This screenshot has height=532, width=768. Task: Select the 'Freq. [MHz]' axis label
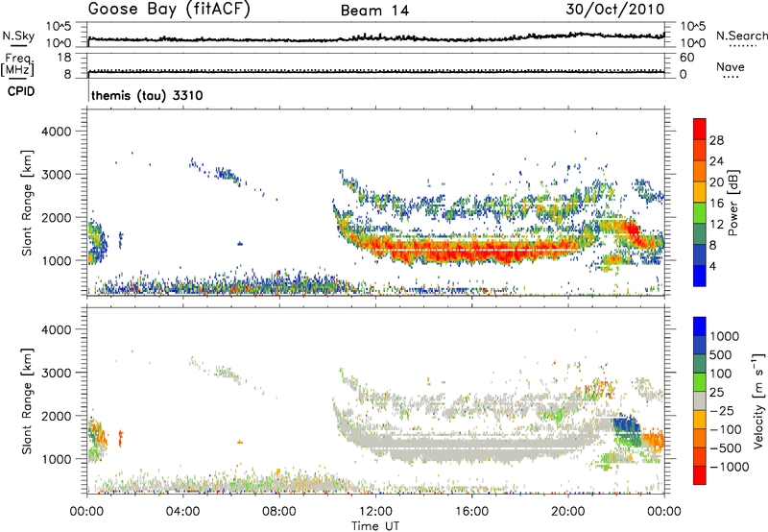pos(17,65)
